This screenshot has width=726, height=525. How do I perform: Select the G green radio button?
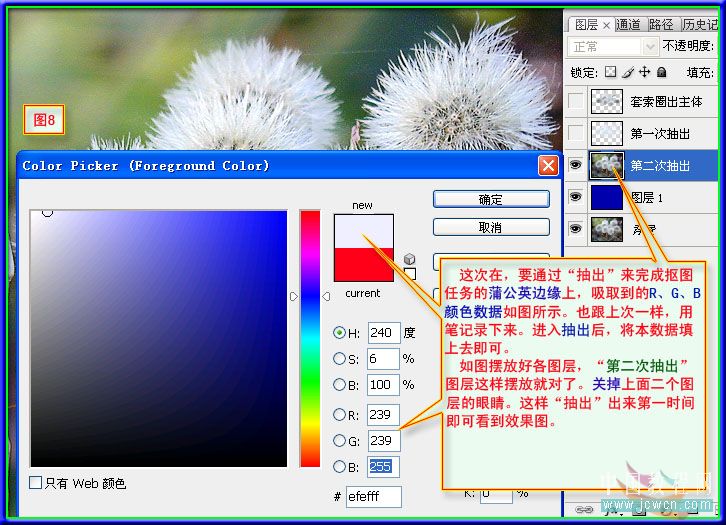[339, 440]
